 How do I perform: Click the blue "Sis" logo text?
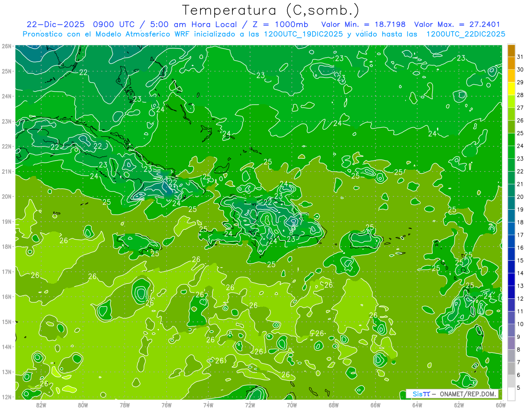(x=417, y=394)
